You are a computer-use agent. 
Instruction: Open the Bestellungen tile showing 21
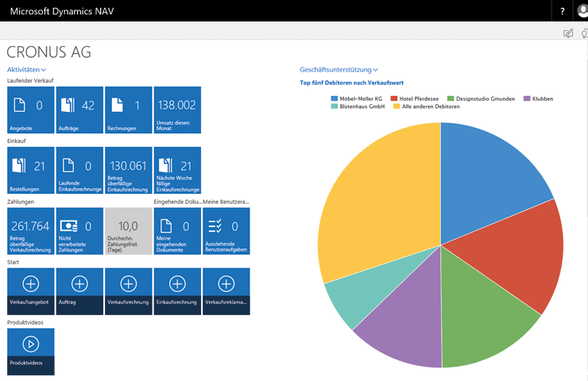coord(30,171)
